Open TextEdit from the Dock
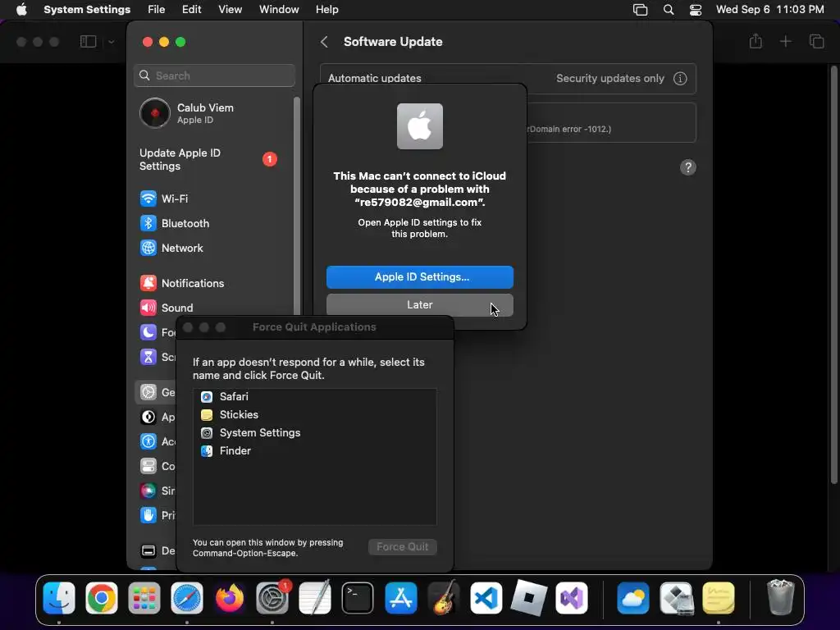 pos(314,598)
